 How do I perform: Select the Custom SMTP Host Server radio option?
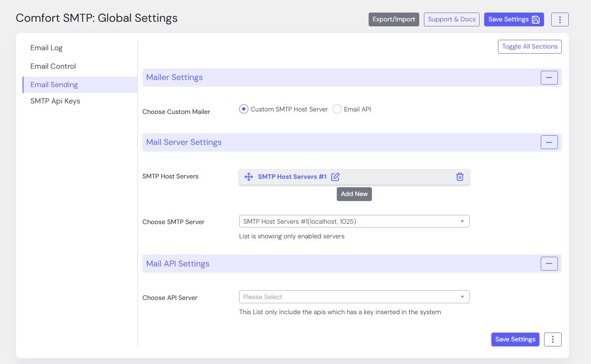(x=244, y=109)
